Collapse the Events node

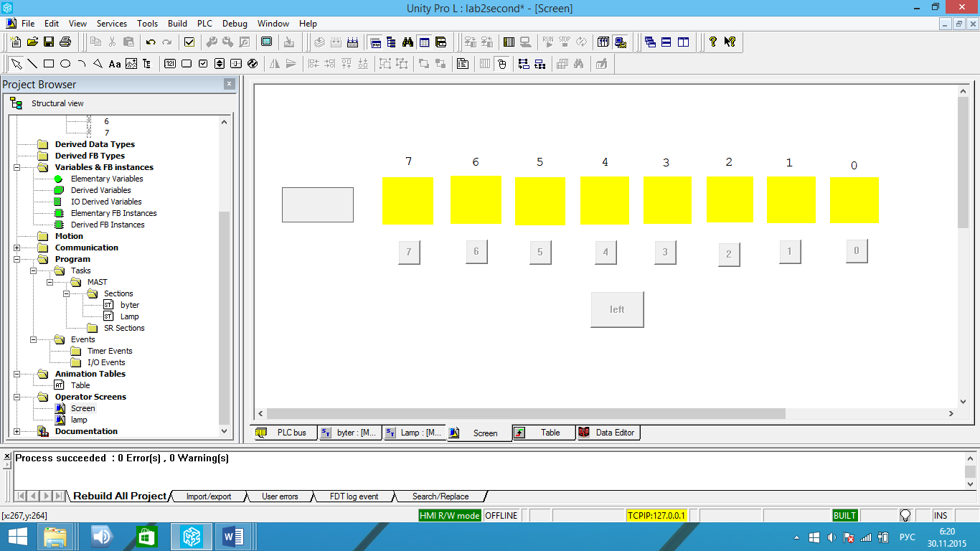[33, 339]
